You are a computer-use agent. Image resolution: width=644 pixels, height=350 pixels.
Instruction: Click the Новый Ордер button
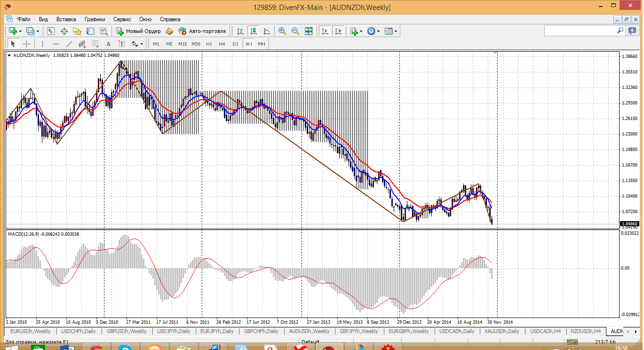(x=138, y=31)
